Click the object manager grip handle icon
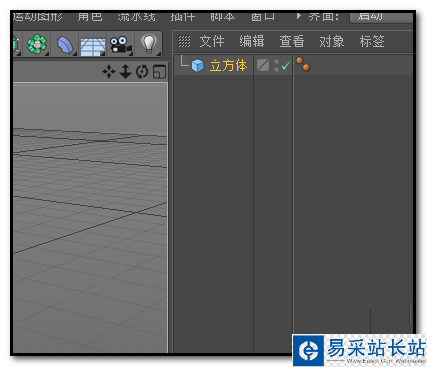This screenshot has height=367, width=427. click(x=184, y=41)
